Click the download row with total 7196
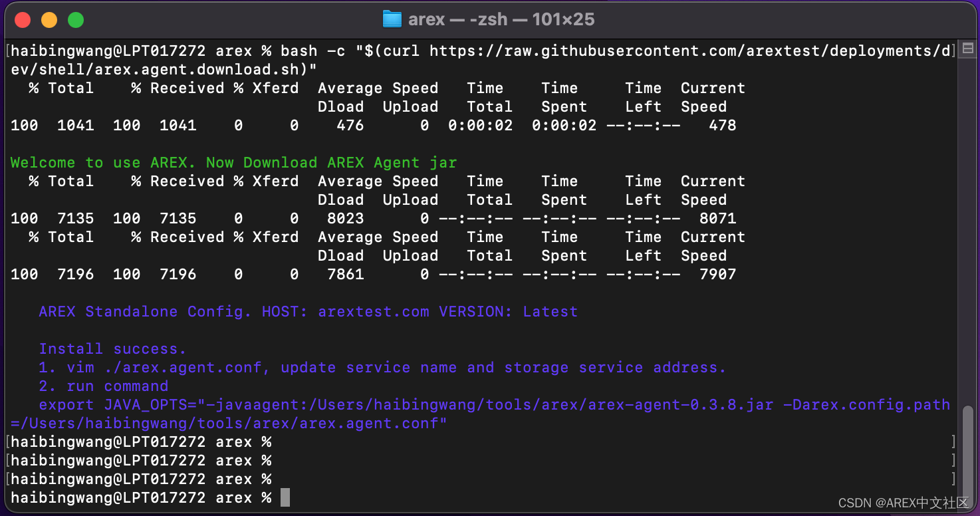 tap(373, 275)
